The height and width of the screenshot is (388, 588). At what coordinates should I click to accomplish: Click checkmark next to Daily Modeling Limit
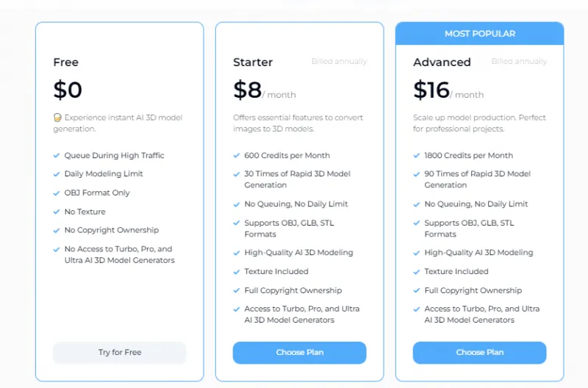(x=57, y=174)
